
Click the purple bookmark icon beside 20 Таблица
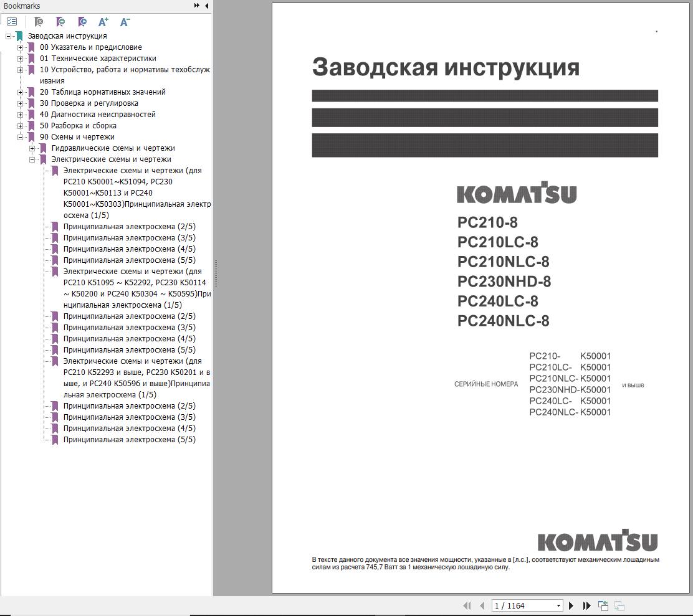pyautogui.click(x=31, y=92)
